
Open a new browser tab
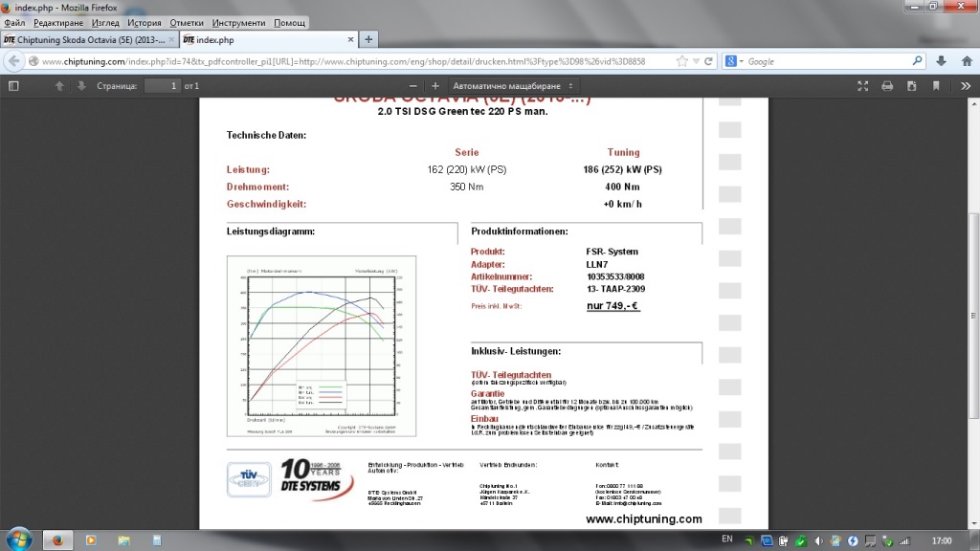pyautogui.click(x=368, y=39)
